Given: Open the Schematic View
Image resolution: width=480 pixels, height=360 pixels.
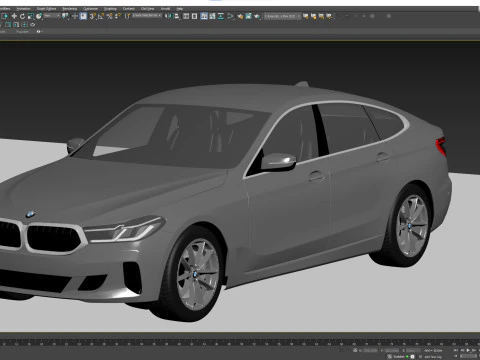Looking at the screenshot, I should click(x=221, y=16).
